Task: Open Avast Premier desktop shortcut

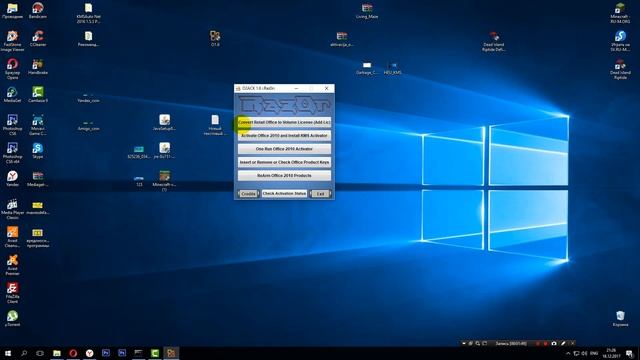Action: point(12,265)
